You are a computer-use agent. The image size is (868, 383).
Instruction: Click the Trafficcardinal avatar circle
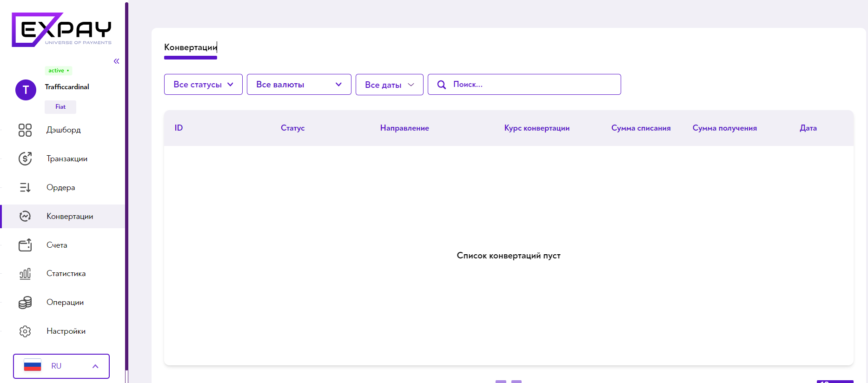click(26, 90)
